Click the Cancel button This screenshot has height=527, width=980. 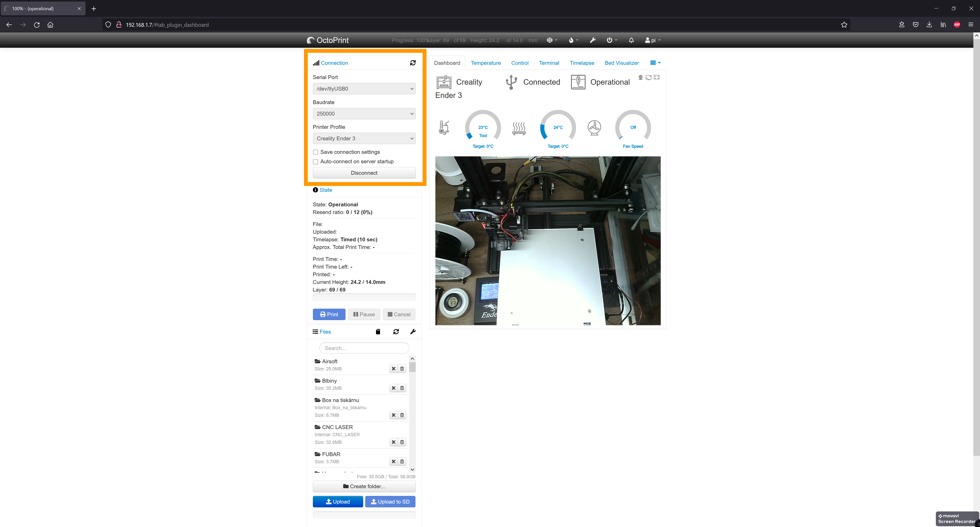tap(399, 315)
